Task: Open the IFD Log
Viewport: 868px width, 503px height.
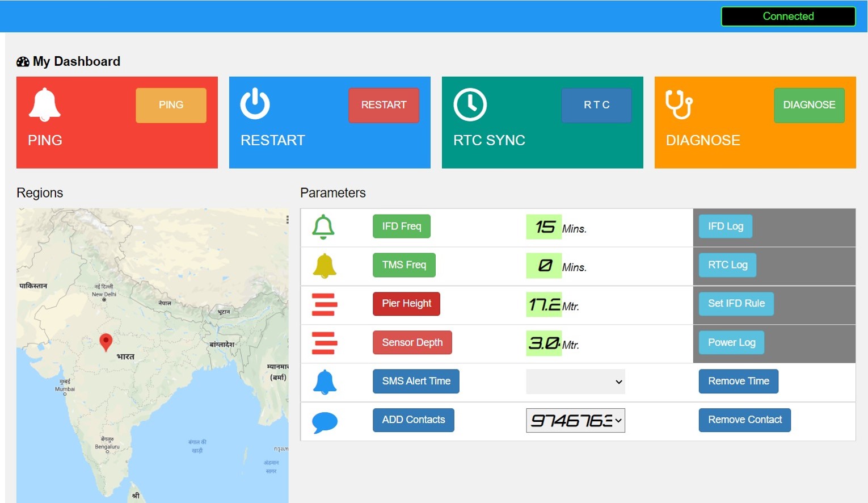Action: coord(726,226)
